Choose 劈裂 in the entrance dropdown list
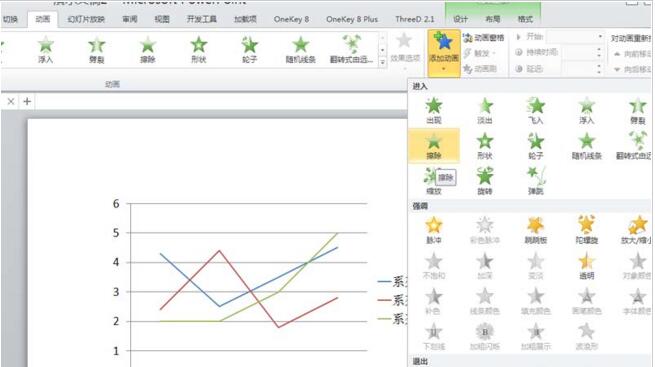This screenshot has width=655, height=367. [x=637, y=111]
